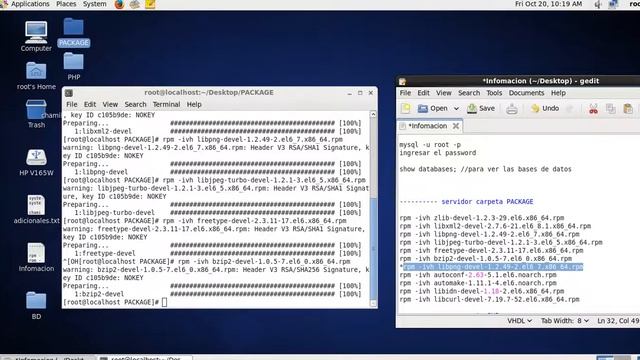Screen dimensions: 640x360
Task: Launch Firefox from the top panel
Action: click(x=119, y=4)
